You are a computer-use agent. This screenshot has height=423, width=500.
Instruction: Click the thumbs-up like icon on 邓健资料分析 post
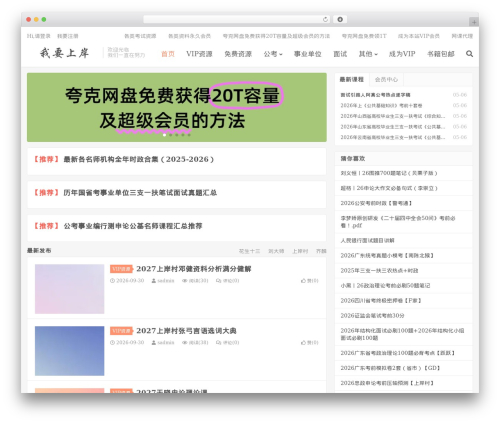pos(303,281)
